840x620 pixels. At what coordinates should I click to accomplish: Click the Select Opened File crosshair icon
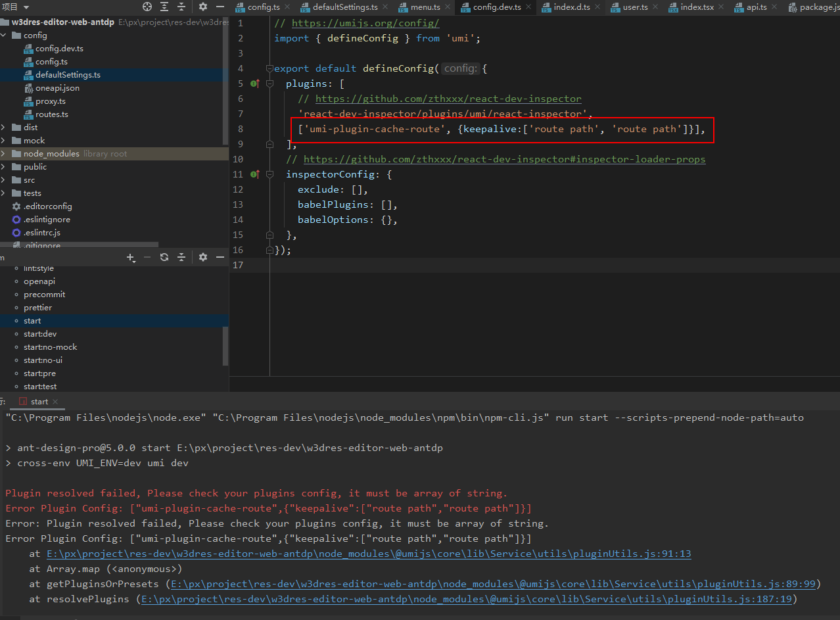pyautogui.click(x=147, y=8)
